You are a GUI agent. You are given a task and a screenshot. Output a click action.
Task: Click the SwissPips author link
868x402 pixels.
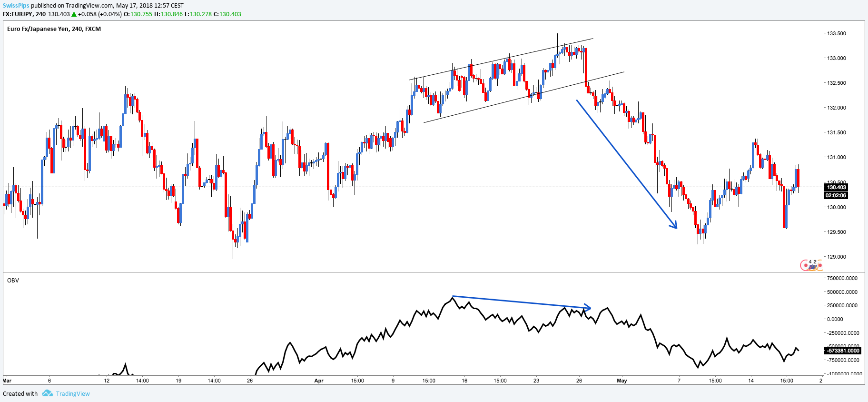click(16, 6)
